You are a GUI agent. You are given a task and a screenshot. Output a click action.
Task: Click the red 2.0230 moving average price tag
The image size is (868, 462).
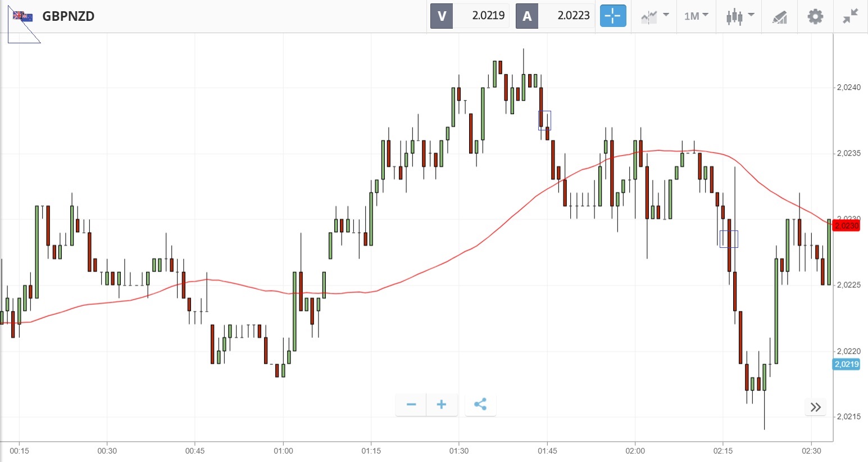(846, 226)
